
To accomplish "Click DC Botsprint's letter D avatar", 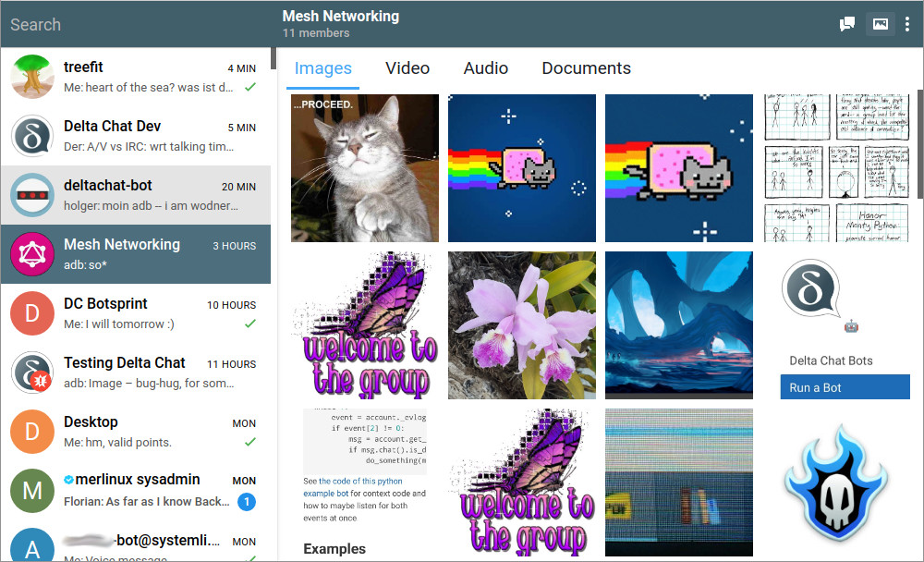I will point(32,313).
